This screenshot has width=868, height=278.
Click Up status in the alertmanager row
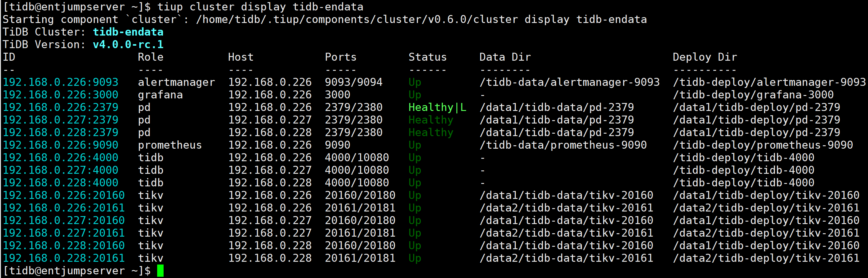[415, 82]
